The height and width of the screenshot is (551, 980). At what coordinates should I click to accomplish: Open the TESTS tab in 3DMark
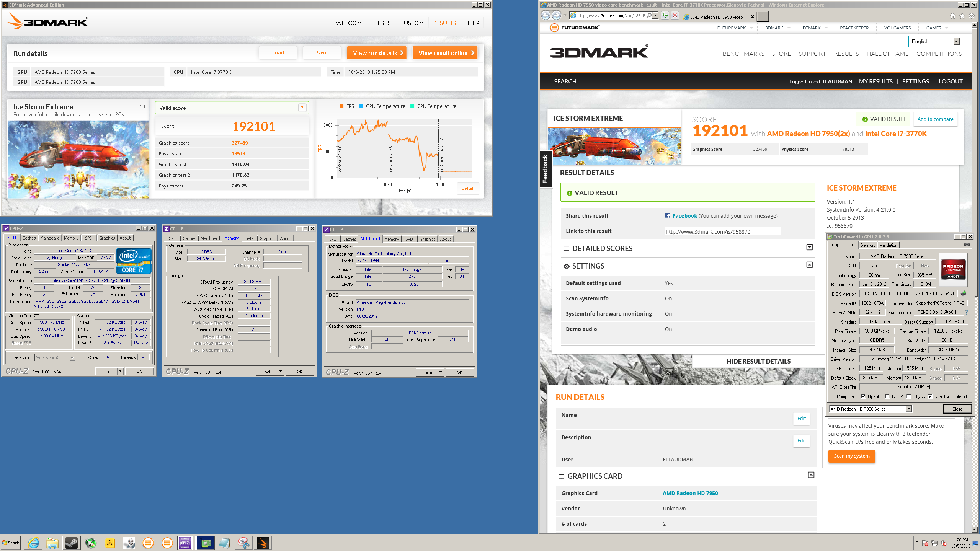(382, 23)
